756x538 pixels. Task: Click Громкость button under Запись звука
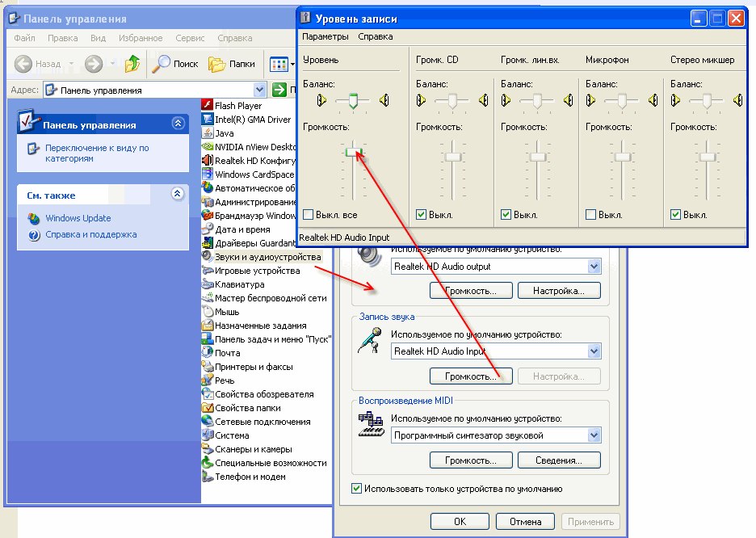[x=471, y=376]
